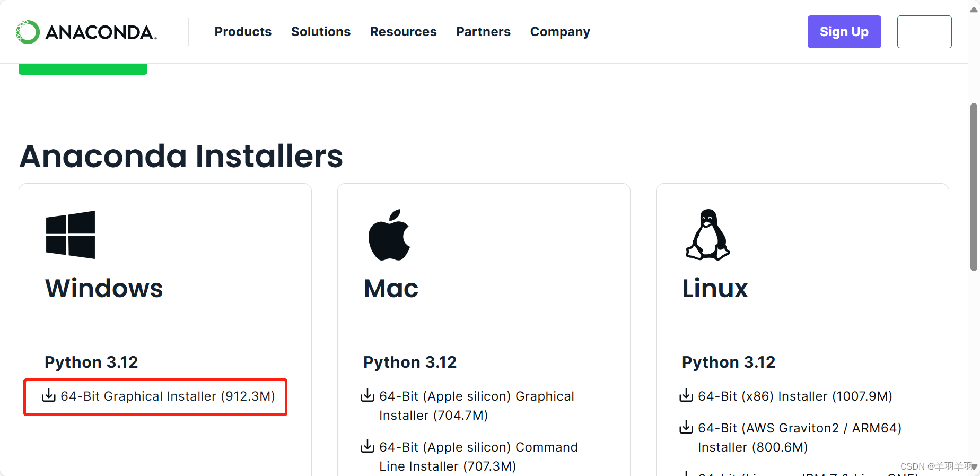Click the Mac card title
The width and height of the screenshot is (980, 476).
391,289
